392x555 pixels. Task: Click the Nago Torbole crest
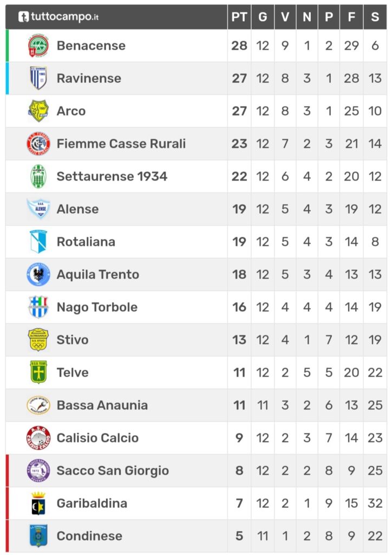(38, 307)
